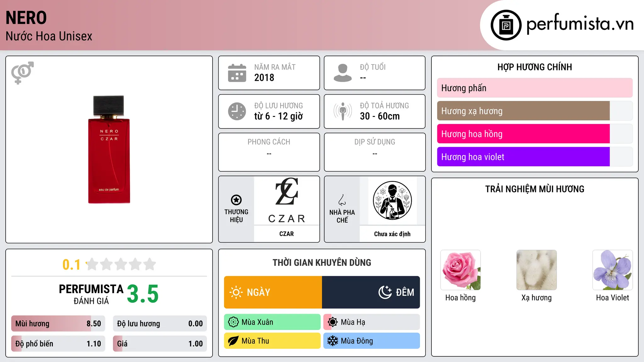Screen dimensions: 644x362
Task: Click the sun icon in the Ngày bar
Action: click(236, 292)
